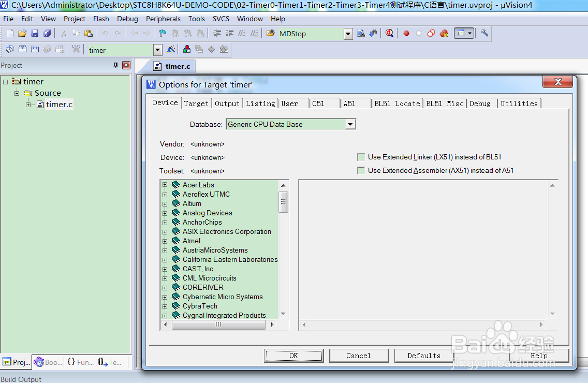Click the Find document search icon after MDStop

361,34
